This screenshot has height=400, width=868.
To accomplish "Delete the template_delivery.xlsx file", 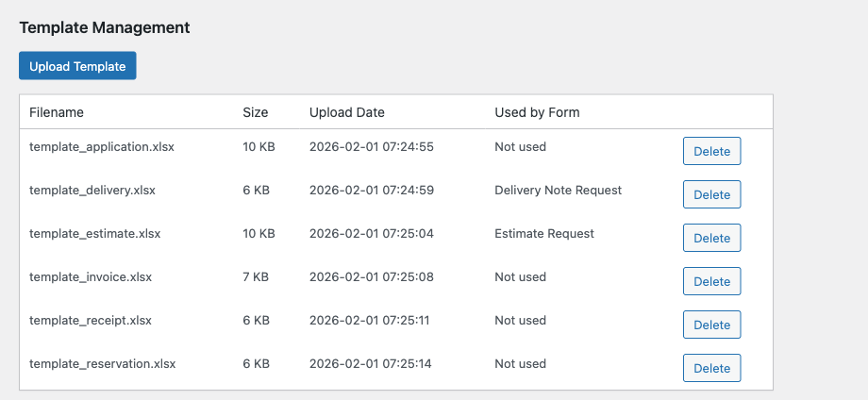I will pos(711,194).
